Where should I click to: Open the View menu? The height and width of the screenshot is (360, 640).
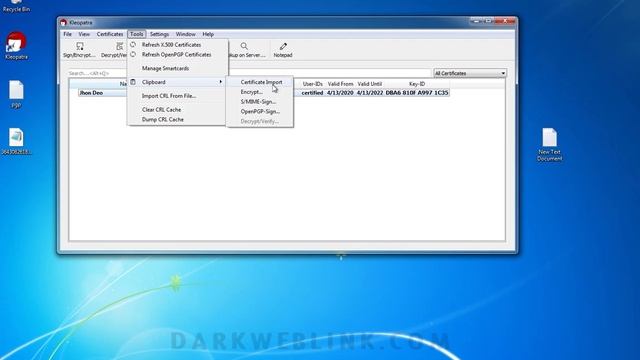click(84, 34)
